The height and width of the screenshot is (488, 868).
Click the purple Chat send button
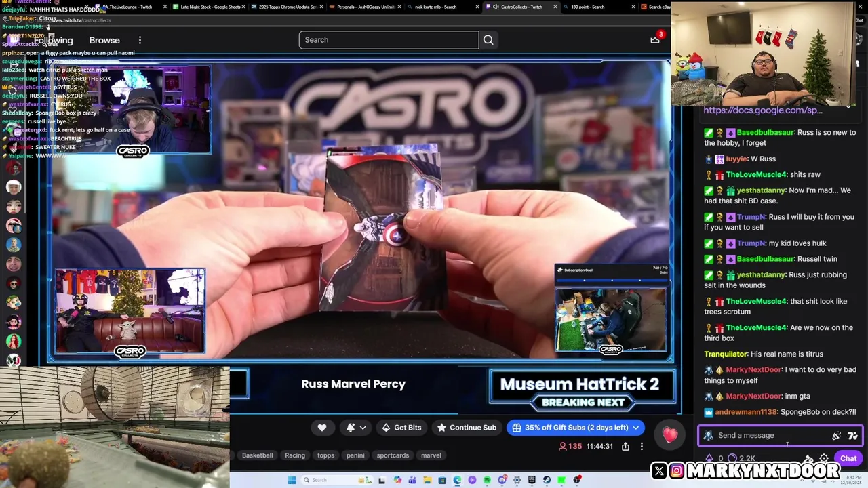click(x=848, y=458)
